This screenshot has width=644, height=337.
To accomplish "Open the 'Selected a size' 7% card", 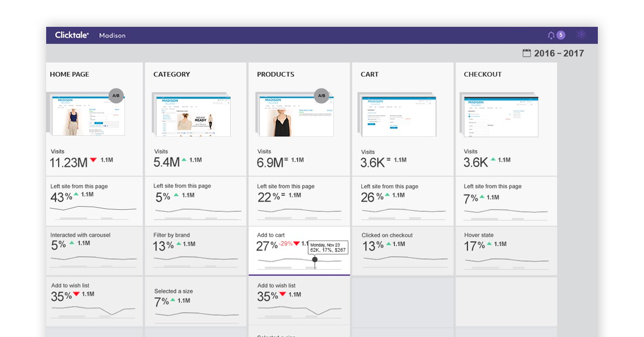I will (195, 302).
